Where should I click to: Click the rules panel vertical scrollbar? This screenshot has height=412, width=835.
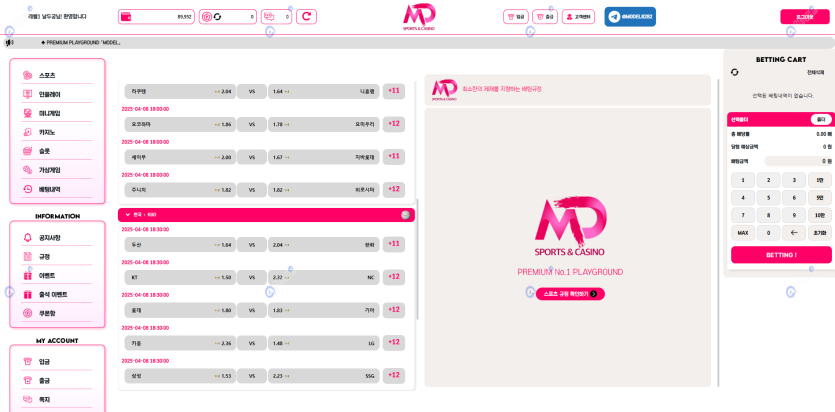coord(718,232)
